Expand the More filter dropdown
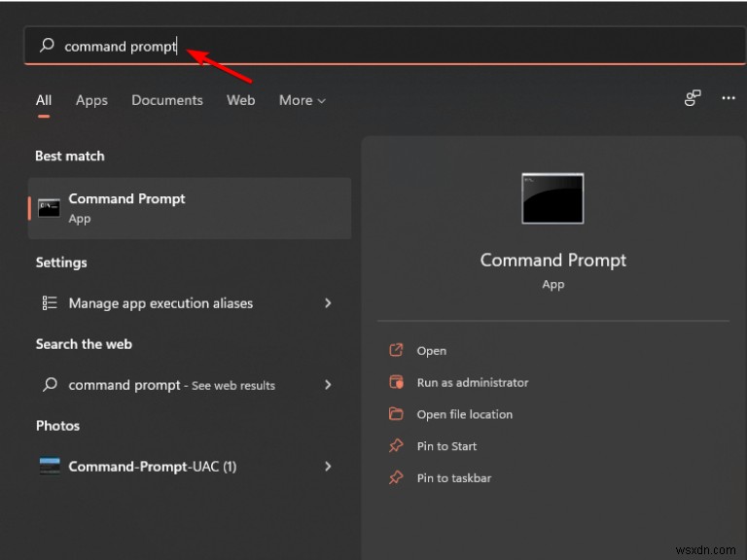Viewport: 747px width, 560px height. click(x=302, y=100)
